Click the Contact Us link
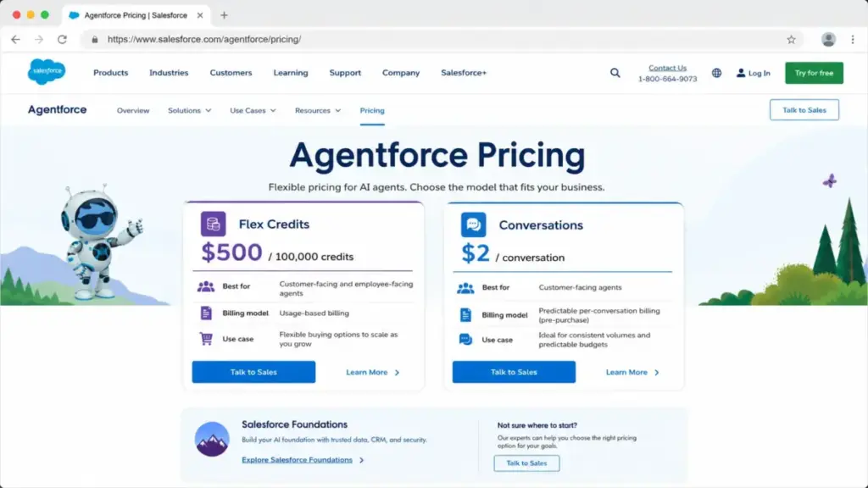Image resolution: width=868 pixels, height=488 pixels. (668, 68)
